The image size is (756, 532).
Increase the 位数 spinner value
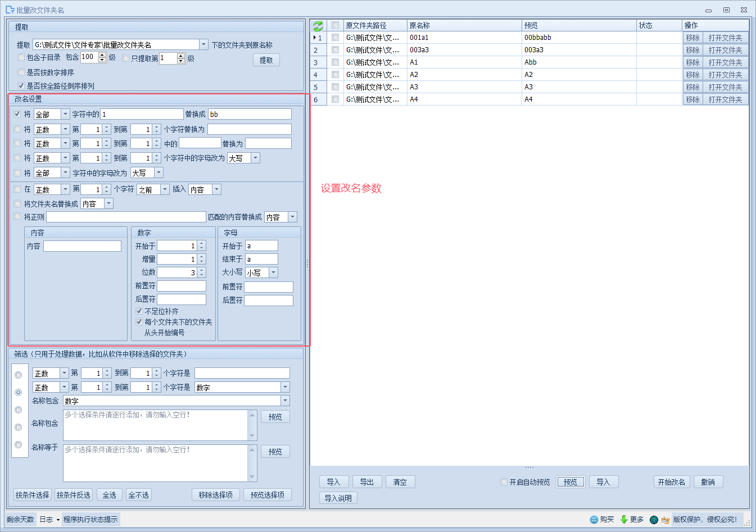click(202, 270)
